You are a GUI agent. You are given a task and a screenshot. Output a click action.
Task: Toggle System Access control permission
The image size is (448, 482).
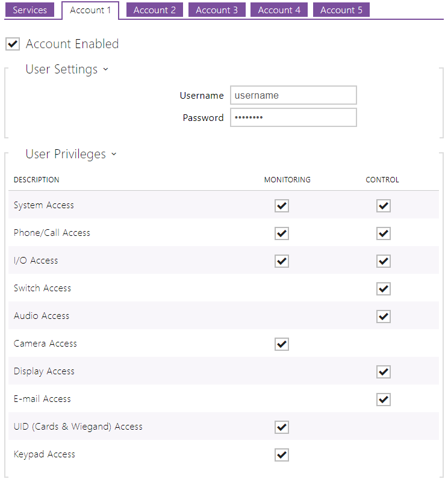pyautogui.click(x=384, y=206)
